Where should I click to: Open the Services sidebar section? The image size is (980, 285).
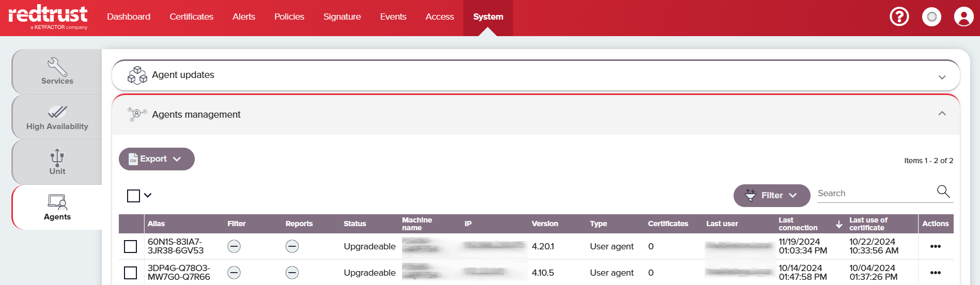pos(57,72)
